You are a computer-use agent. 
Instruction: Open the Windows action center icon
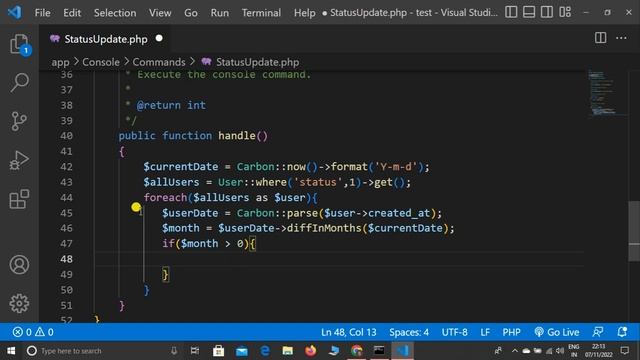624,351
